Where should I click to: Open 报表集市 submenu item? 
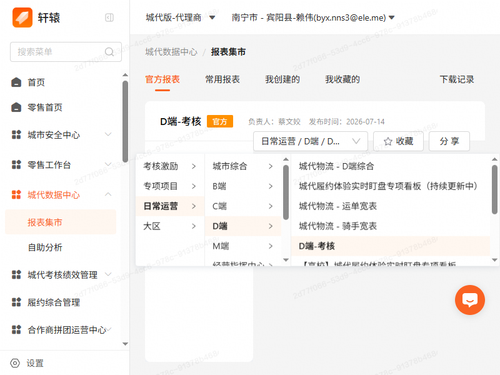point(61,222)
